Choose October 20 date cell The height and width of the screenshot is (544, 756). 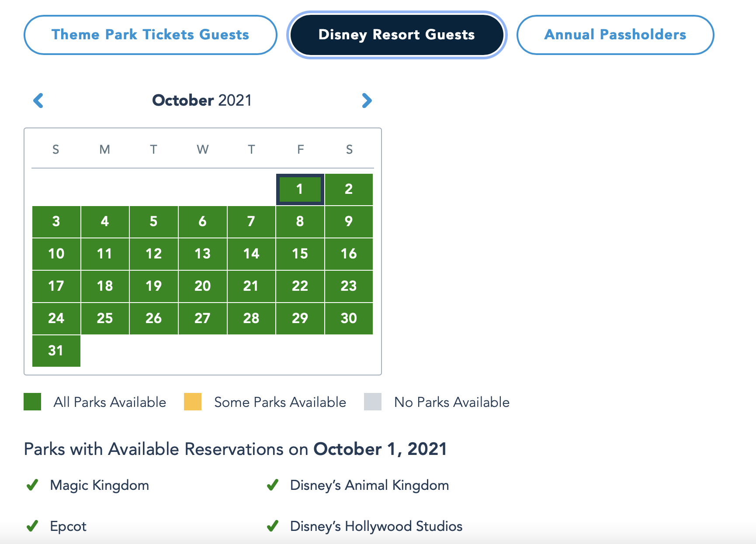pyautogui.click(x=202, y=286)
